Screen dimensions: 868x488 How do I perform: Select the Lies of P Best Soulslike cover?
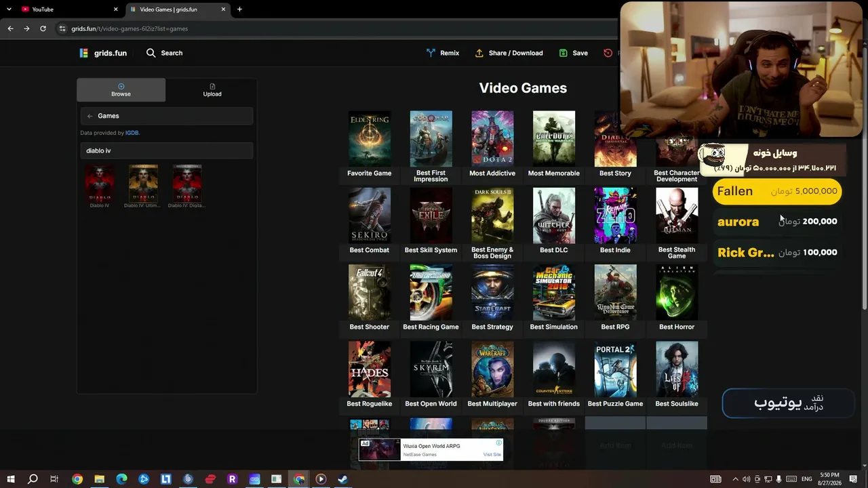click(677, 369)
